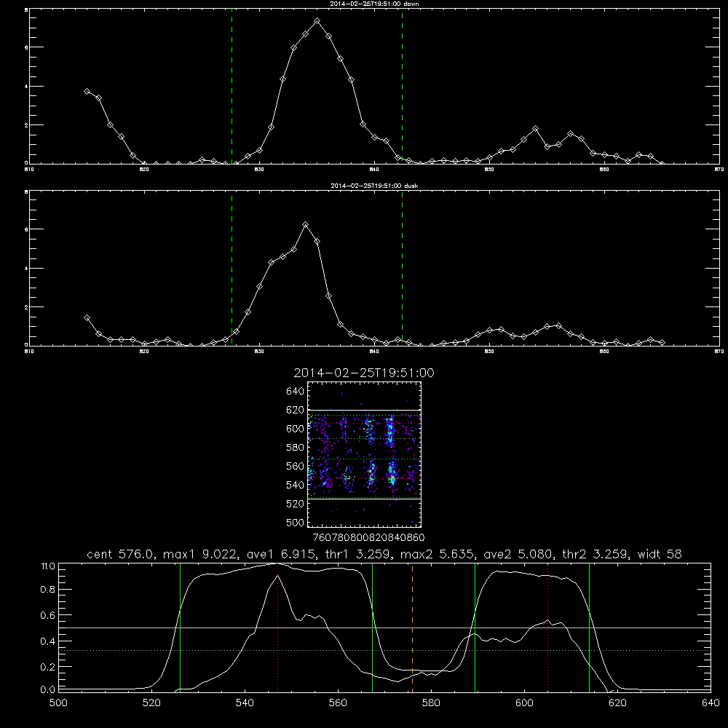Click the green vertical line near 614 in bottom plot
This screenshot has height=728, width=728.
[x=589, y=627]
